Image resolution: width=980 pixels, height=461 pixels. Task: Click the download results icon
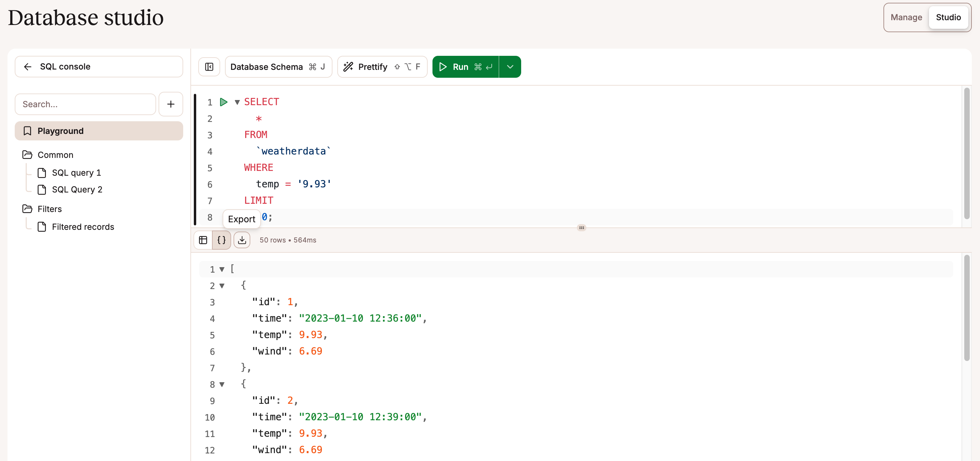(x=242, y=240)
